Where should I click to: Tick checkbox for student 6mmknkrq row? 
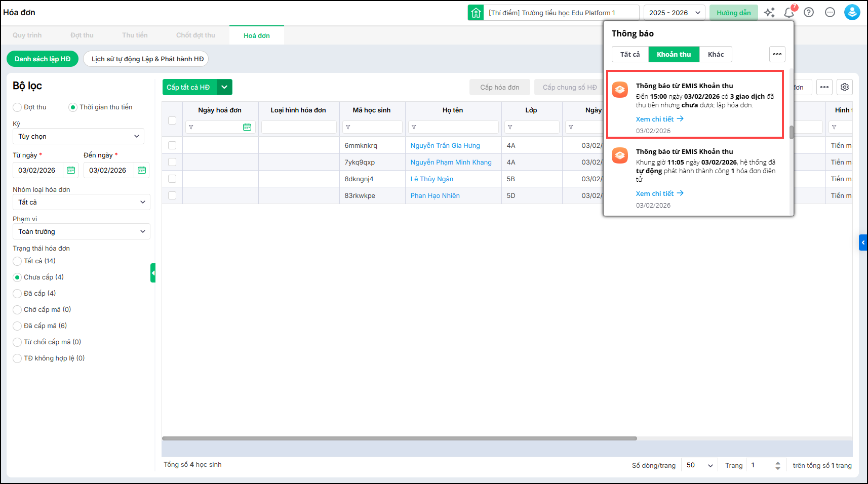pos(172,145)
